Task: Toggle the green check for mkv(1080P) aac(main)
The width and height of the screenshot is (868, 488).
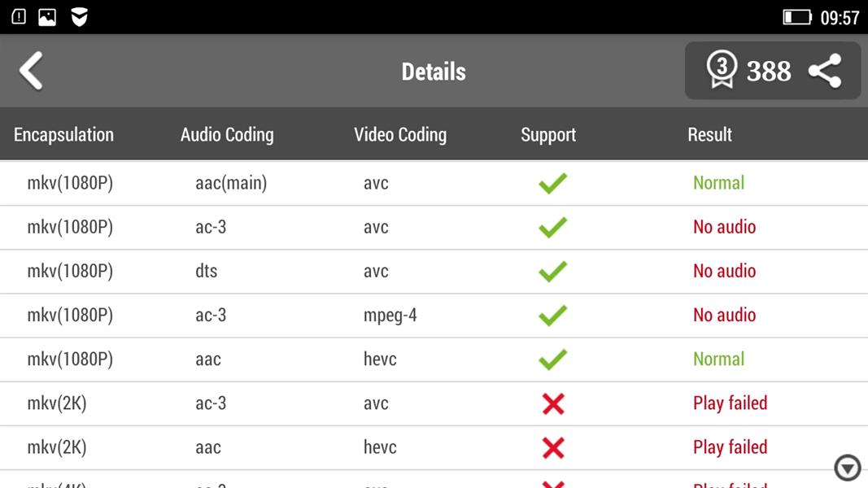Action: point(552,183)
